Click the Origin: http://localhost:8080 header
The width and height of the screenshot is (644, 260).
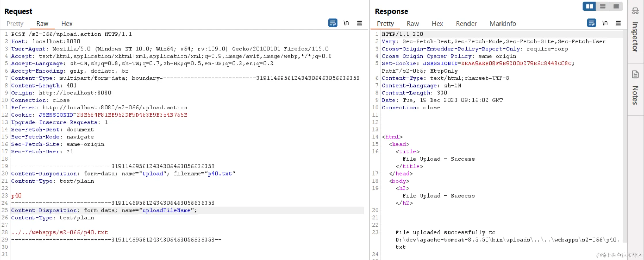(x=61, y=93)
